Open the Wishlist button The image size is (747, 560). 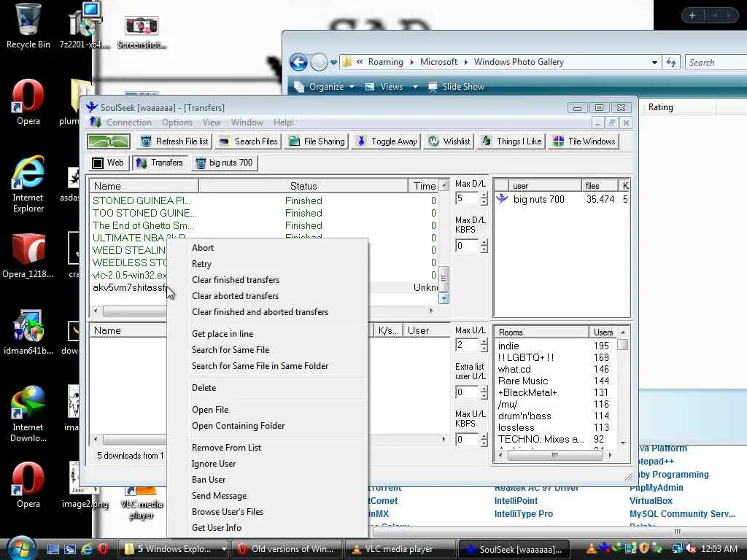449,141
